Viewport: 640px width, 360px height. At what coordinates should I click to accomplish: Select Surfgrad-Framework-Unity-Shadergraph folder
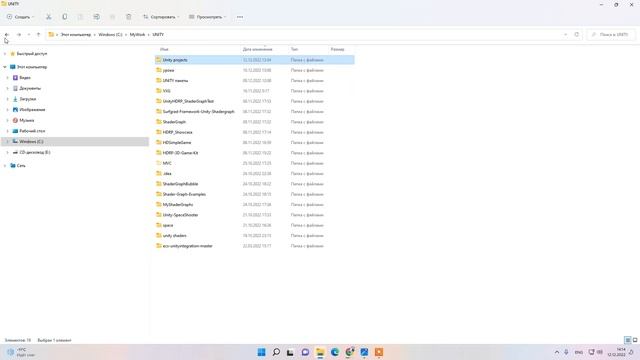tap(198, 111)
